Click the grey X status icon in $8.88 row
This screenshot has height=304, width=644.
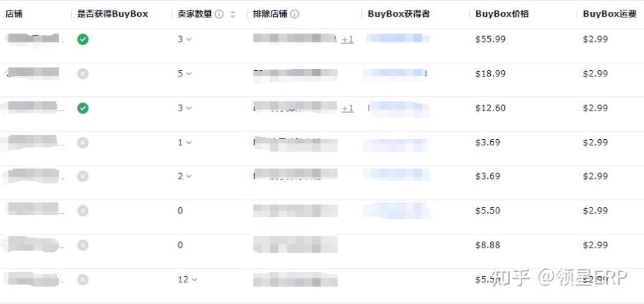83,245
